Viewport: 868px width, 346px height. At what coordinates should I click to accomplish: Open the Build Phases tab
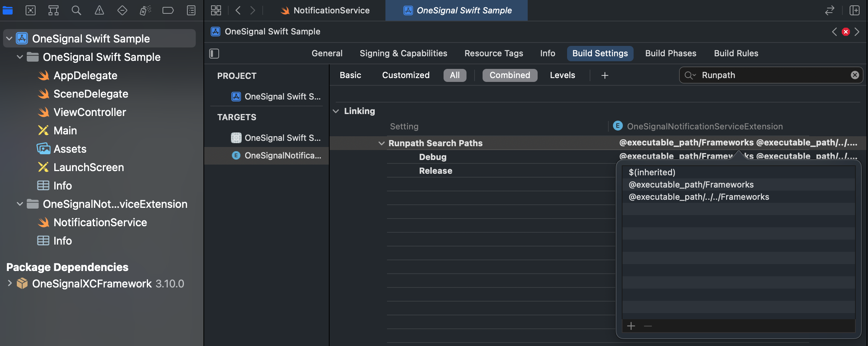coord(671,54)
